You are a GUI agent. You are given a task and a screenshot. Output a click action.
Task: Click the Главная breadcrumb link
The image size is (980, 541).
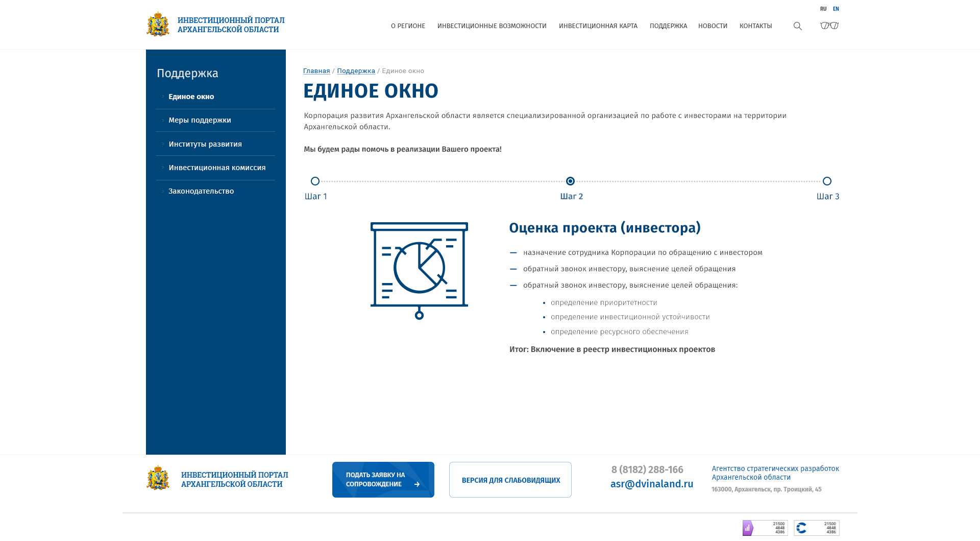pyautogui.click(x=316, y=71)
